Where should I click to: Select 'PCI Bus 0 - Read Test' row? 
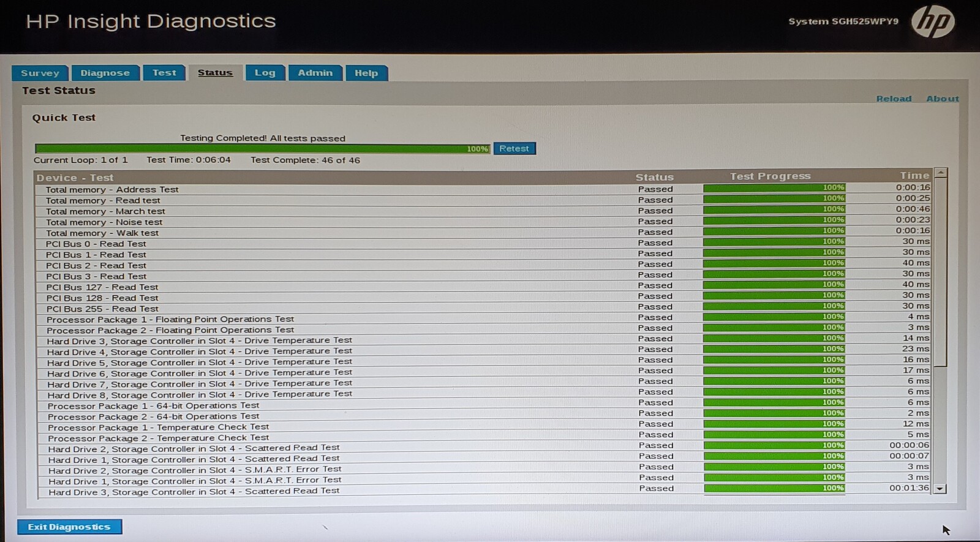pos(483,244)
